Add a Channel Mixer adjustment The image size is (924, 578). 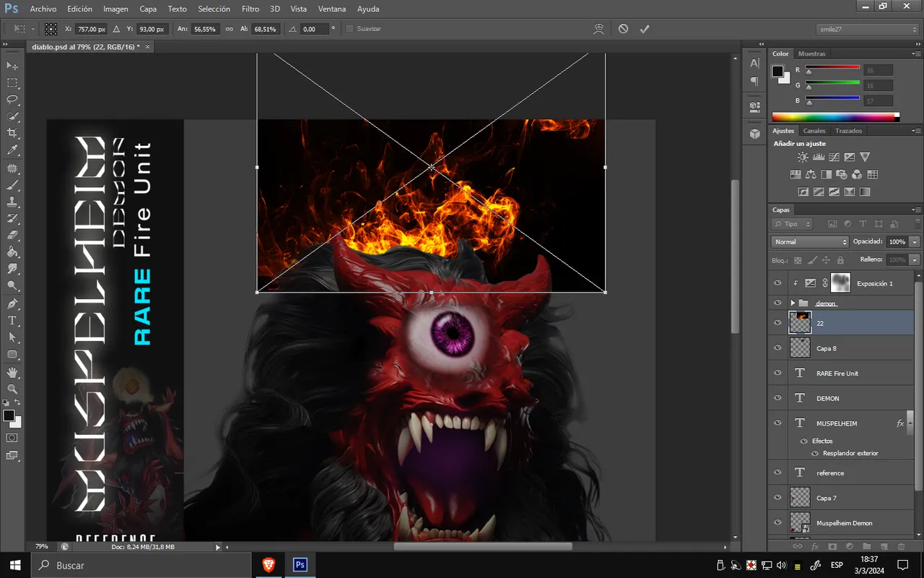pyautogui.click(x=857, y=174)
